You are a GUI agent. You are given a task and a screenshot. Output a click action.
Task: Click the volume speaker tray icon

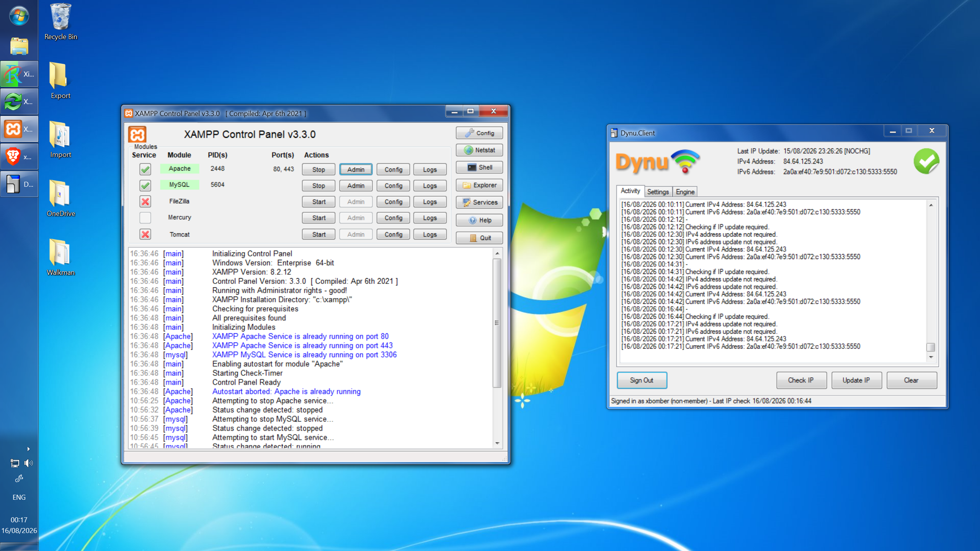point(29,463)
